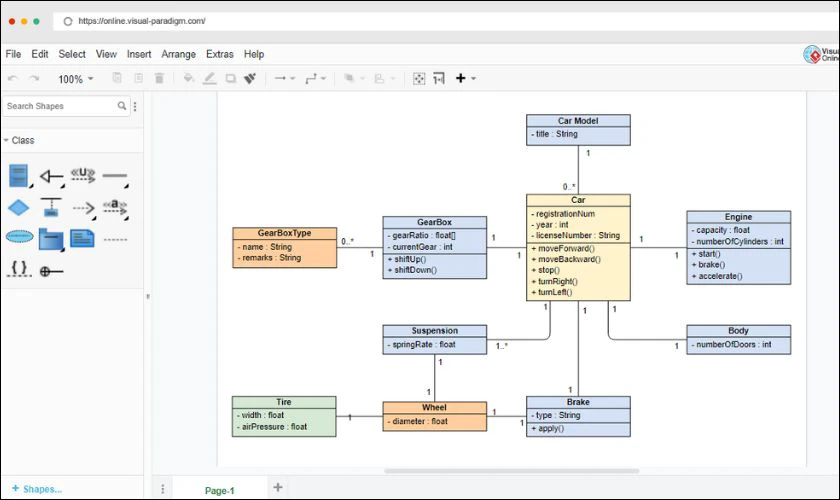Click the fit page icon
The image size is (840, 500).
click(x=419, y=79)
